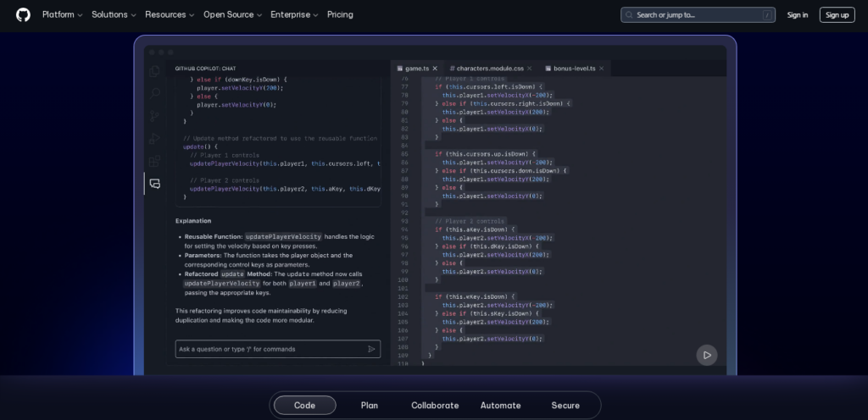Expand the Platform dropdown menu

click(x=62, y=14)
